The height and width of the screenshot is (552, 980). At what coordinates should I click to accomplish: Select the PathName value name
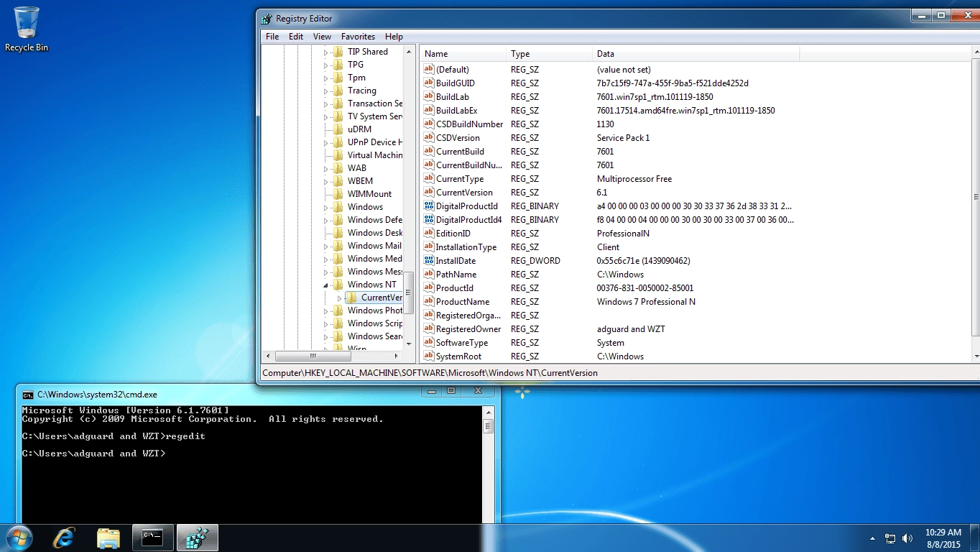pos(456,275)
